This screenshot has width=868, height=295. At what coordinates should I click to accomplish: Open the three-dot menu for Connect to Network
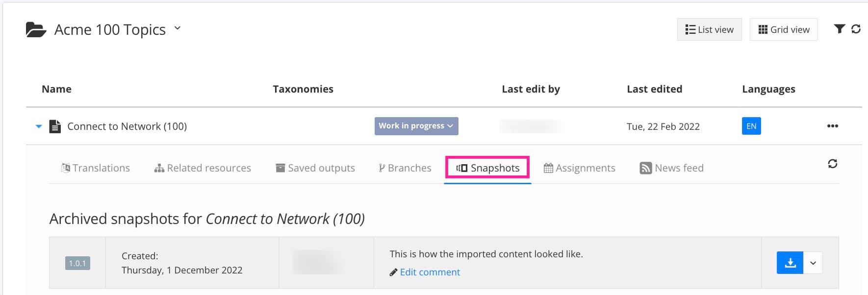[832, 126]
